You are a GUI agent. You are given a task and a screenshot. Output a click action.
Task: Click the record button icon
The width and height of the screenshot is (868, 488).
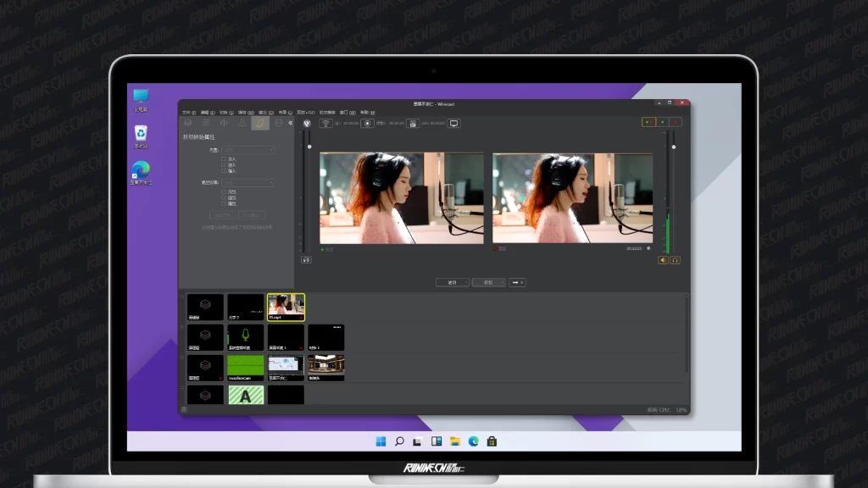[x=368, y=123]
